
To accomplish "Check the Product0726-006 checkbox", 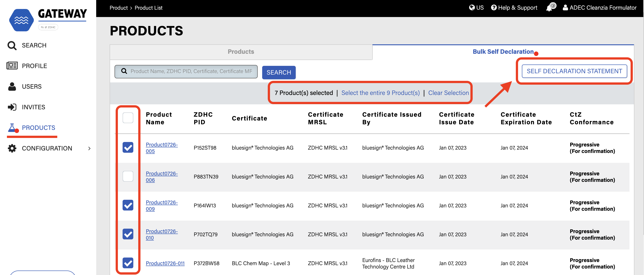I will pos(128,176).
